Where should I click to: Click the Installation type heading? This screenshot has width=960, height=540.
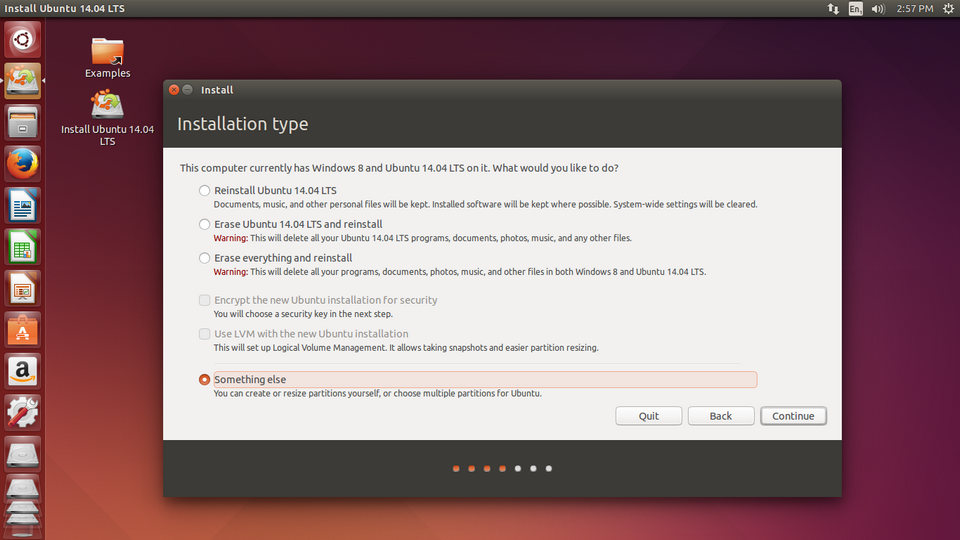242,124
